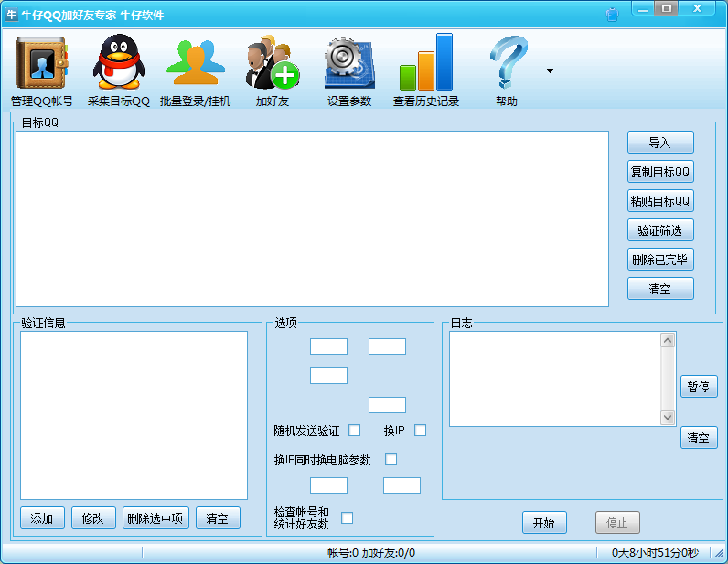Click the log scrollbar up arrow

[668, 340]
